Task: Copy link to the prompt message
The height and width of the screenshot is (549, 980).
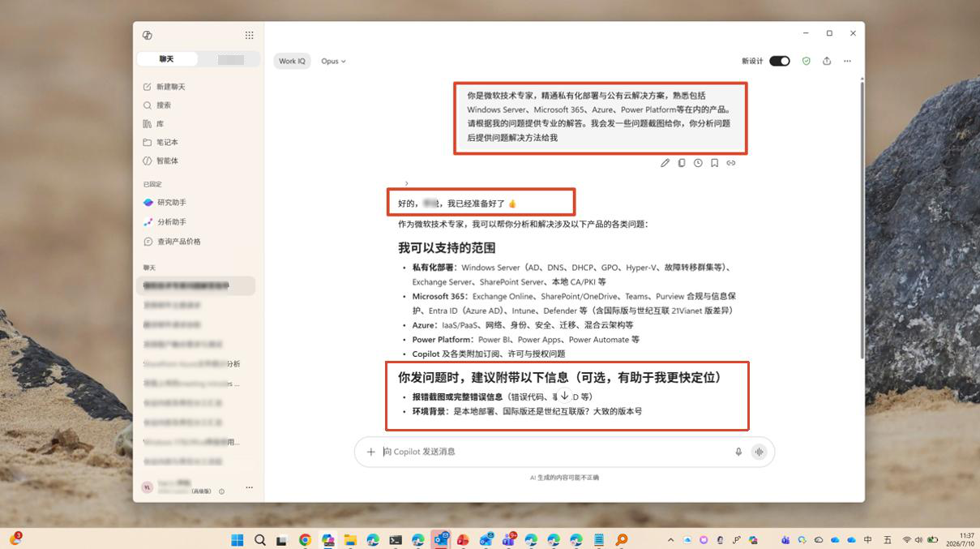Action: click(731, 163)
